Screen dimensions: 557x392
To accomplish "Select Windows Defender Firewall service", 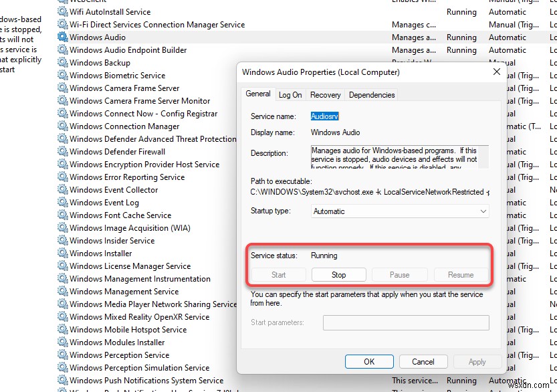I will [117, 151].
